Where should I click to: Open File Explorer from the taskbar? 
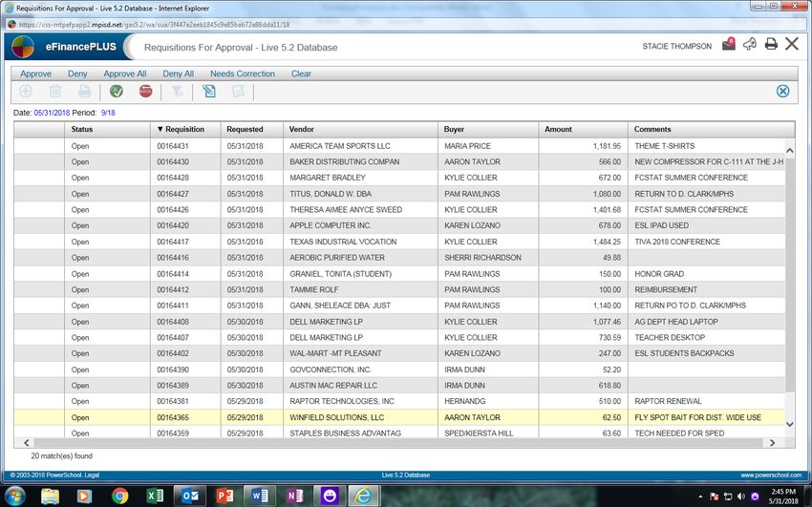[x=51, y=496]
